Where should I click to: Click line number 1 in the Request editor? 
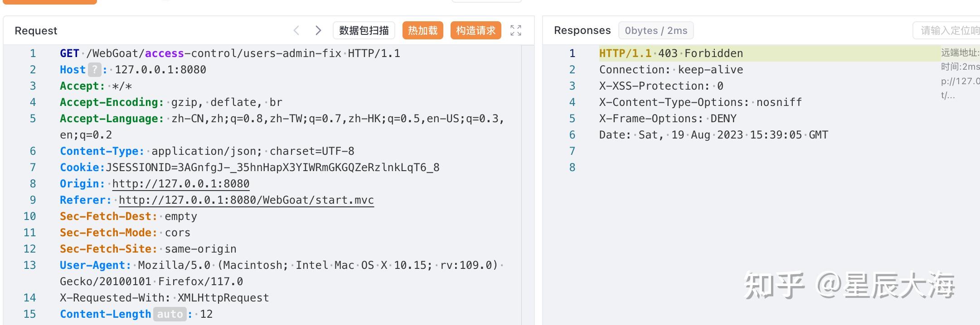33,53
